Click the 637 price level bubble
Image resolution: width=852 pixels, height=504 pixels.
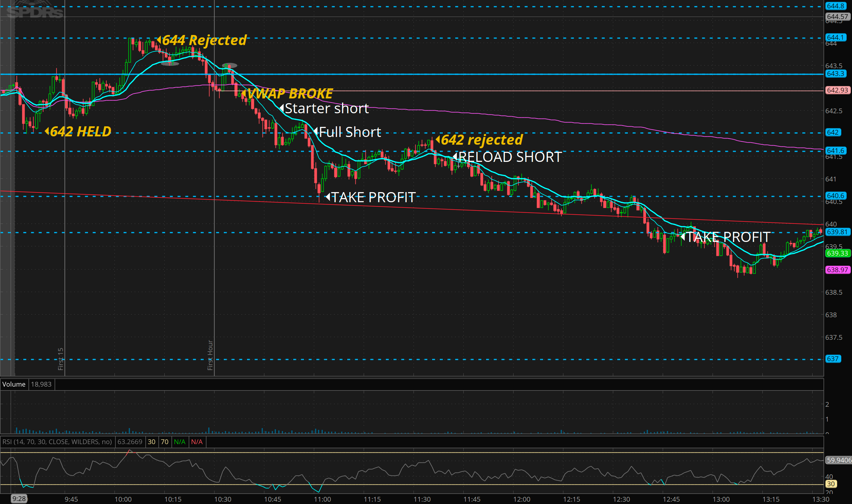coord(833,359)
